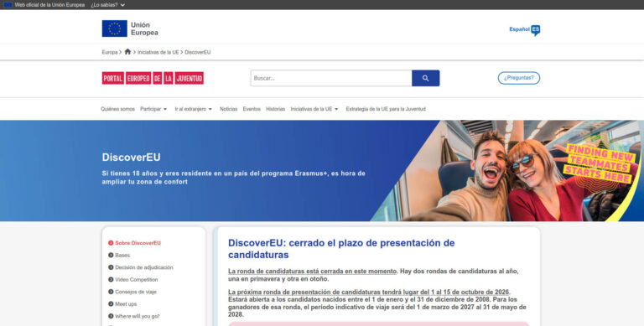Image resolution: width=644 pixels, height=326 pixels.
Task: Click bullet icon beside Sobre DiscoverEU
Action: tap(111, 243)
